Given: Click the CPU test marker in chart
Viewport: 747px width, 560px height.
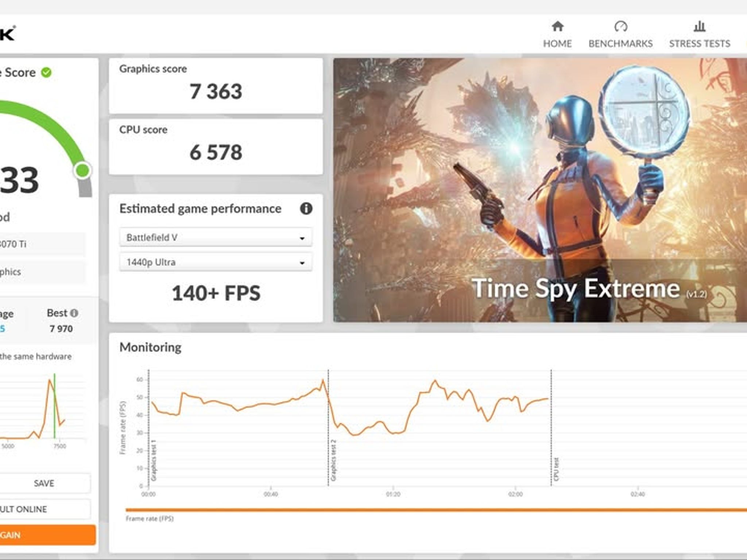Looking at the screenshot, I should click(x=556, y=469).
